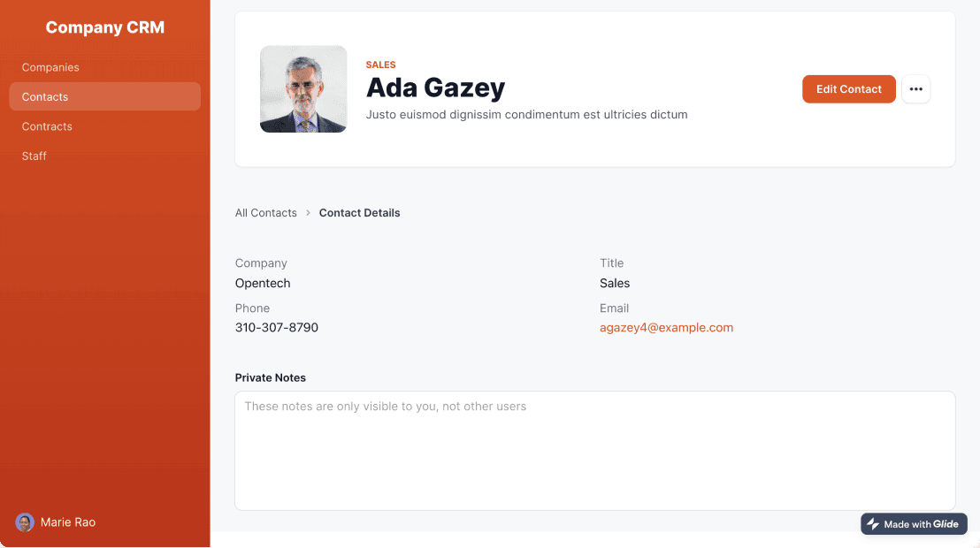The height and width of the screenshot is (548, 980).
Task: Click the Company CRM app title
Action: tap(105, 27)
